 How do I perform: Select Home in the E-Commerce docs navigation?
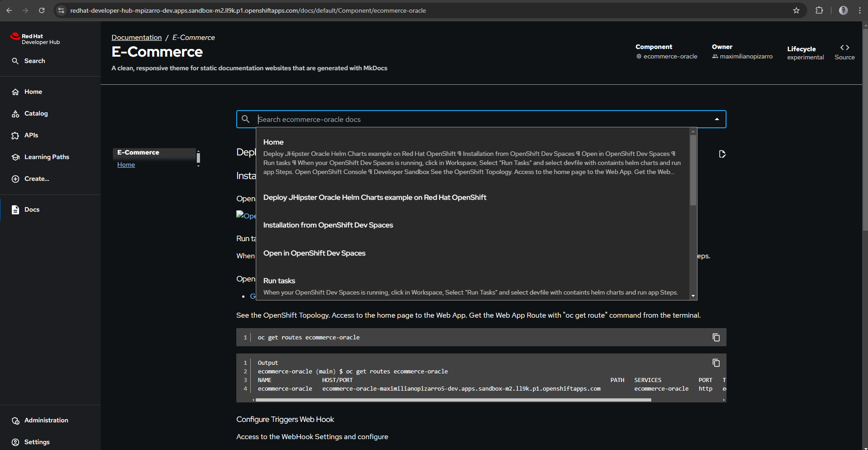point(126,164)
